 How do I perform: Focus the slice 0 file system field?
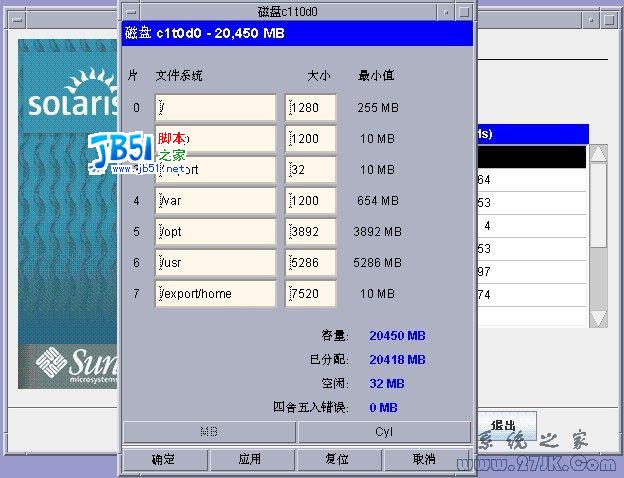coord(215,107)
